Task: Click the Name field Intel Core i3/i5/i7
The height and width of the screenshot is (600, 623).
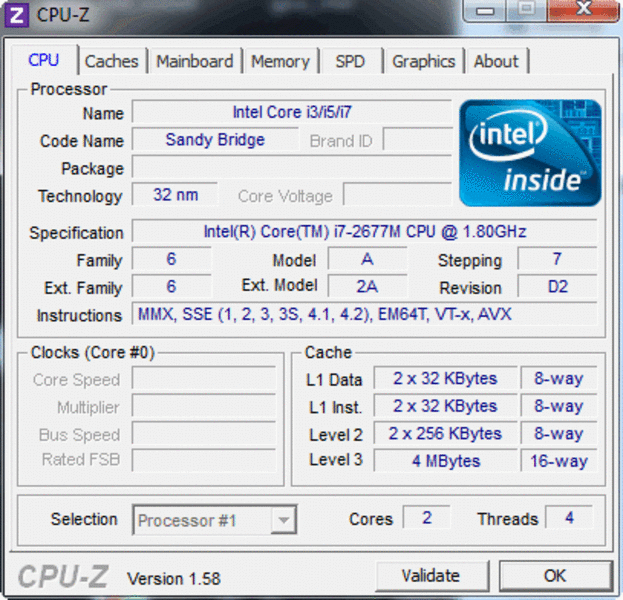Action: coord(292,112)
